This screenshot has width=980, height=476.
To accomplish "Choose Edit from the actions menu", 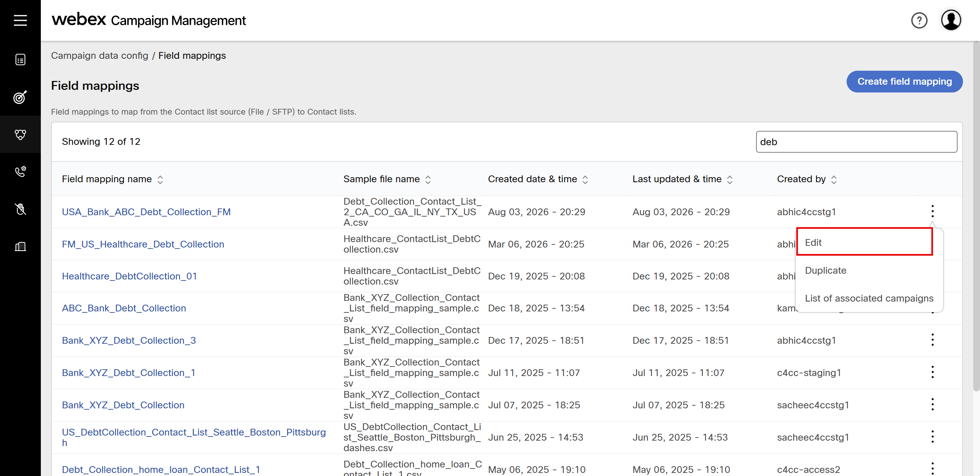I will click(864, 242).
